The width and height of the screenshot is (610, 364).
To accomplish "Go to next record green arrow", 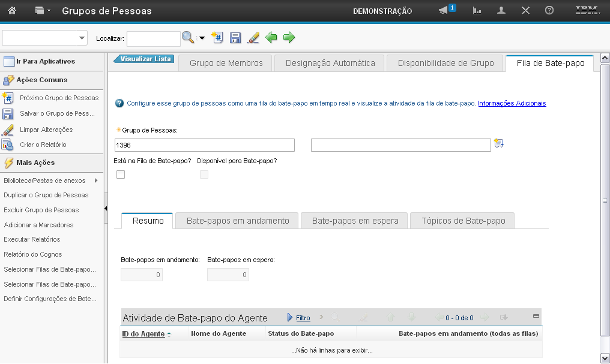I will point(289,38).
